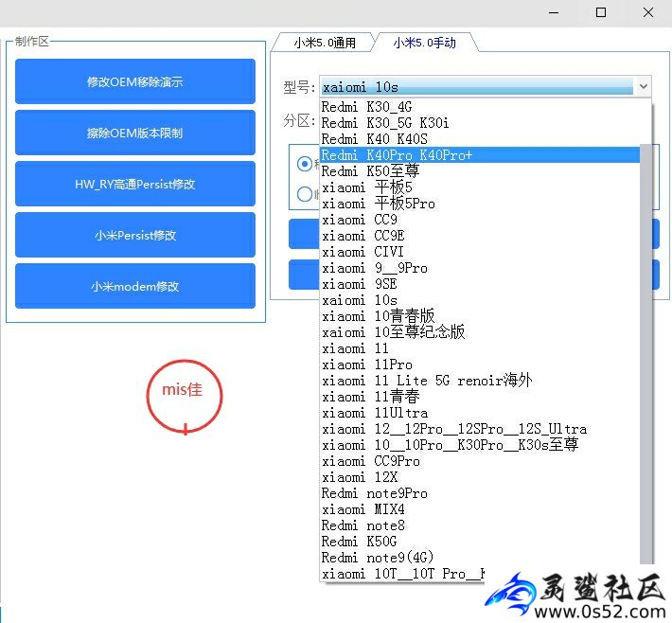Switch to the 小米5.0通用 tab
This screenshot has height=623, width=672.
tap(325, 43)
